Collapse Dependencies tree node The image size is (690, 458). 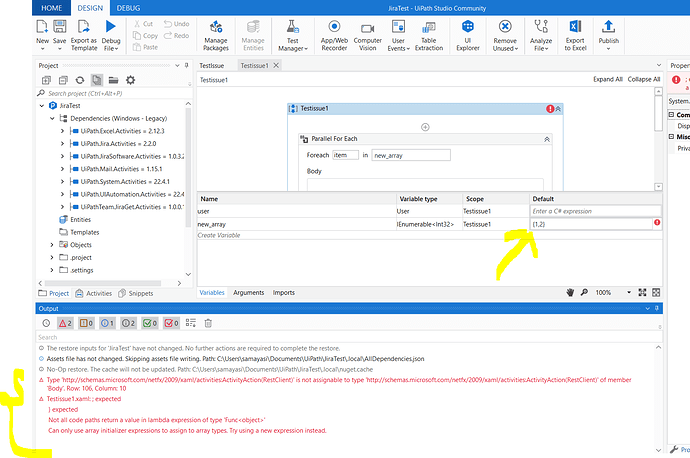pos(52,119)
